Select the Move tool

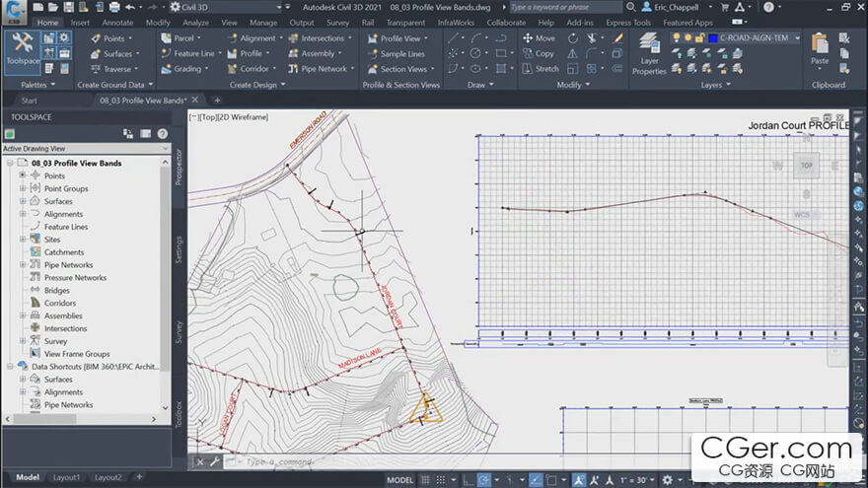point(539,38)
